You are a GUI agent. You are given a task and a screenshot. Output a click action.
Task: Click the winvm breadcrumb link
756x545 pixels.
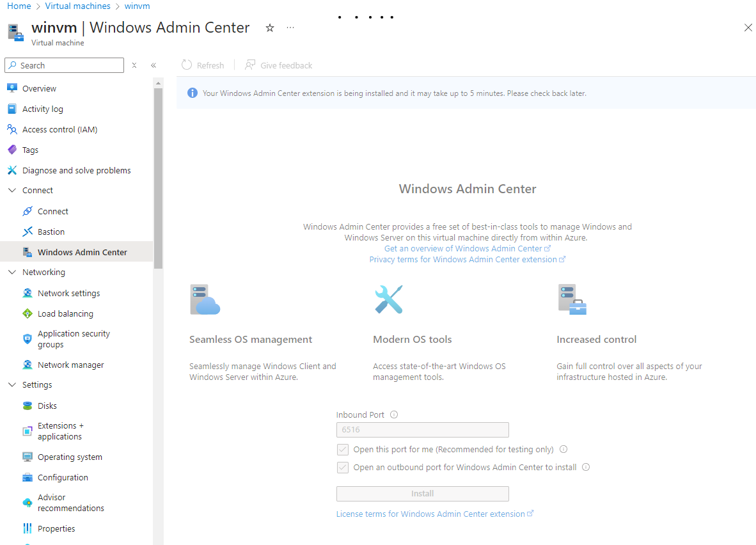(x=137, y=6)
